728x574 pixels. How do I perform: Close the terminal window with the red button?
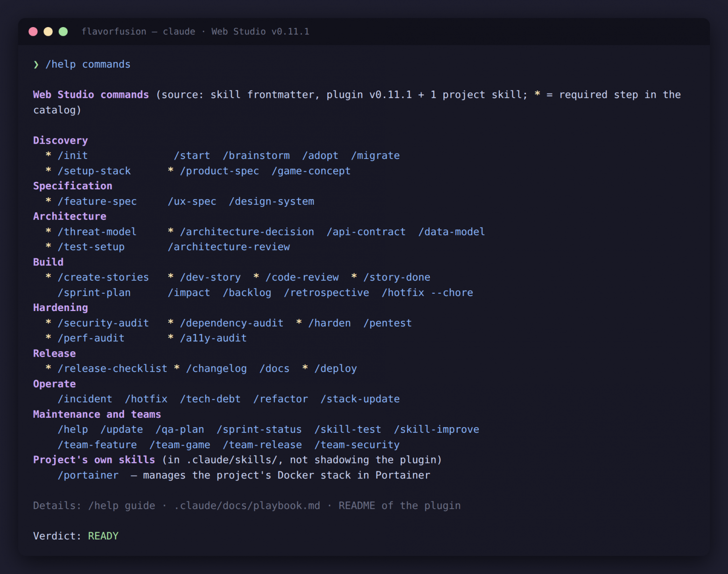point(33,32)
